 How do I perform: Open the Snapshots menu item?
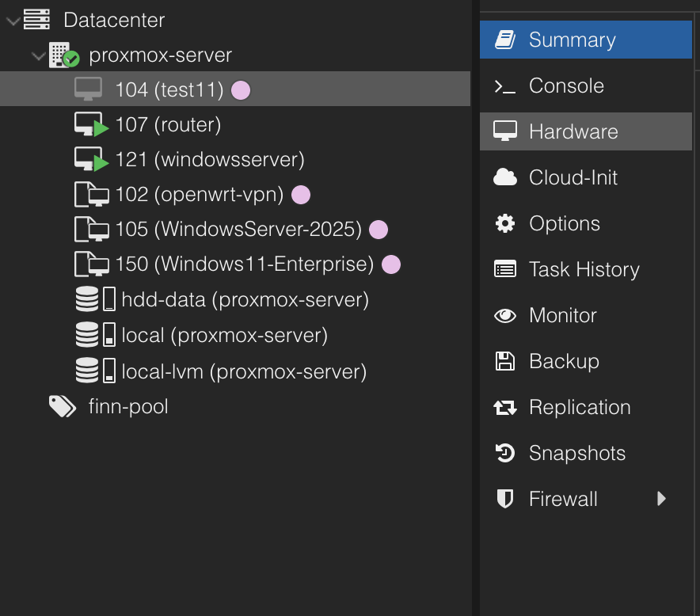pos(576,454)
